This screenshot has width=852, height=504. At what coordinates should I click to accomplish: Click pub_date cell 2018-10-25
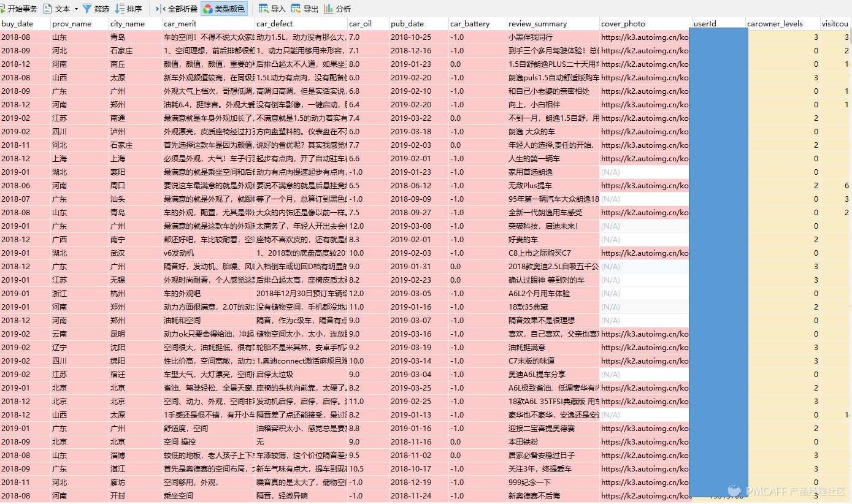(419, 37)
